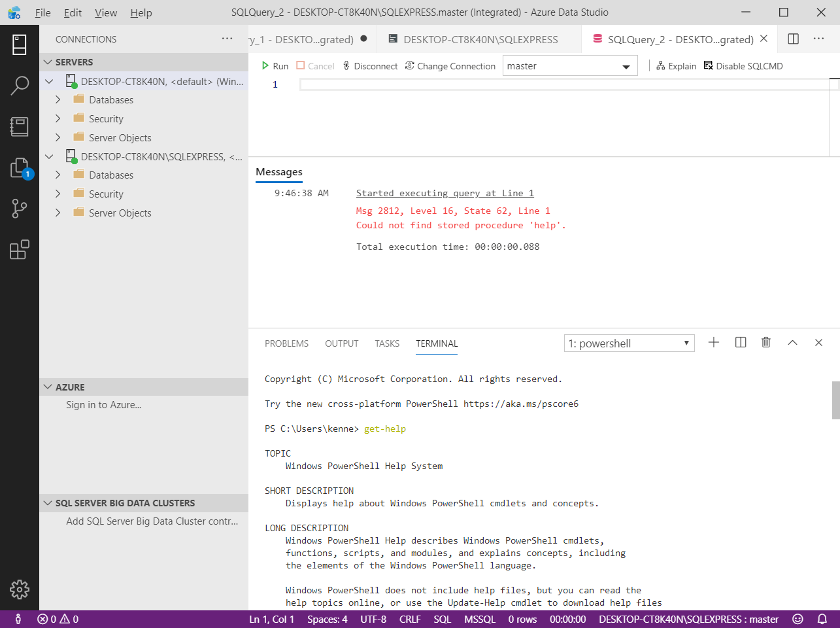Expand Server Objects under default server
The width and height of the screenshot is (840, 628).
tap(58, 138)
